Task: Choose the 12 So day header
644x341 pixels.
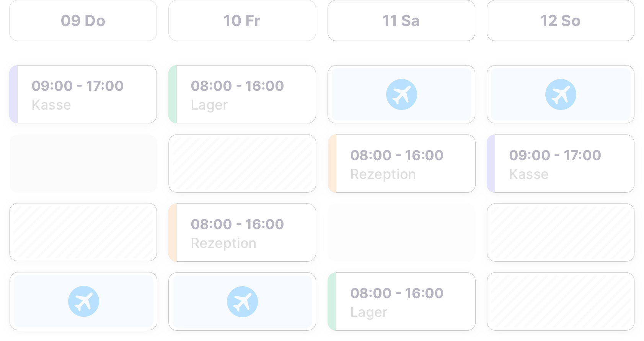Action: tap(561, 21)
